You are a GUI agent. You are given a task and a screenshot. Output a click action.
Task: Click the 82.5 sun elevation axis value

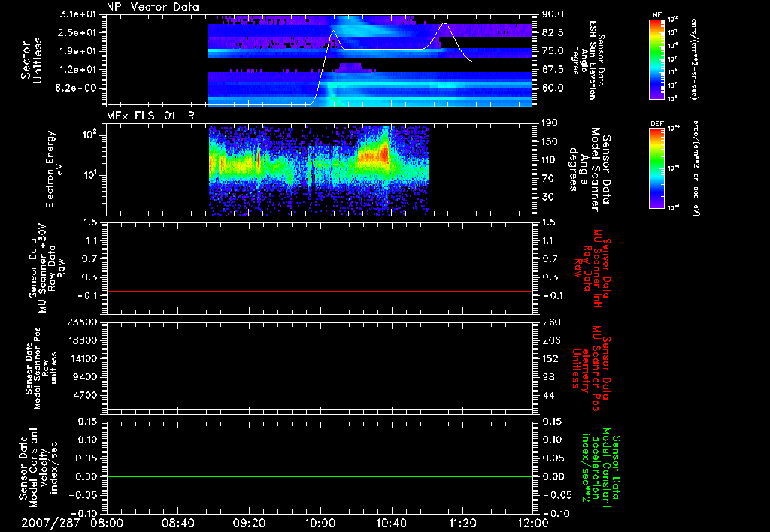click(553, 32)
